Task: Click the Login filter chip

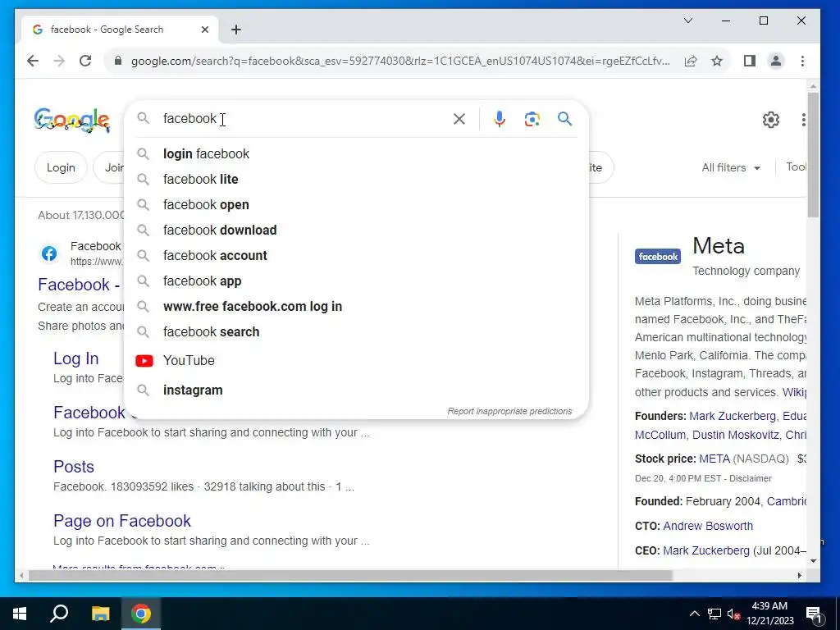Action: [61, 167]
